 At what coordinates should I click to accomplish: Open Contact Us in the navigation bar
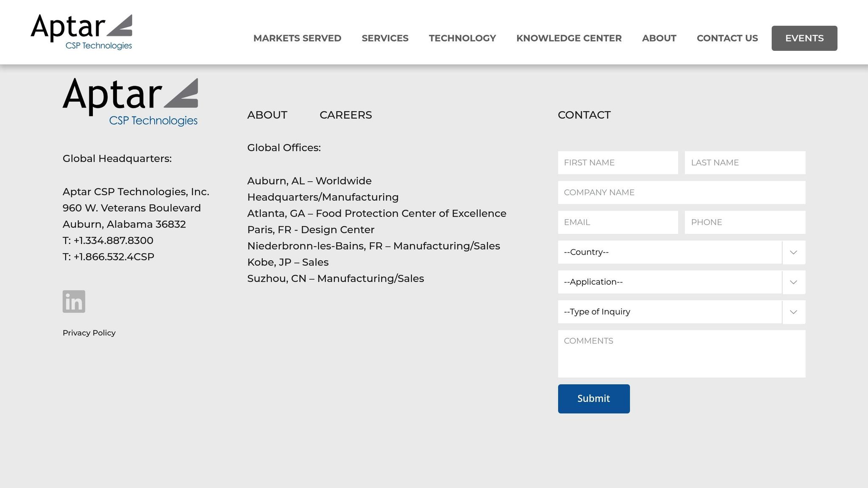[x=727, y=38]
